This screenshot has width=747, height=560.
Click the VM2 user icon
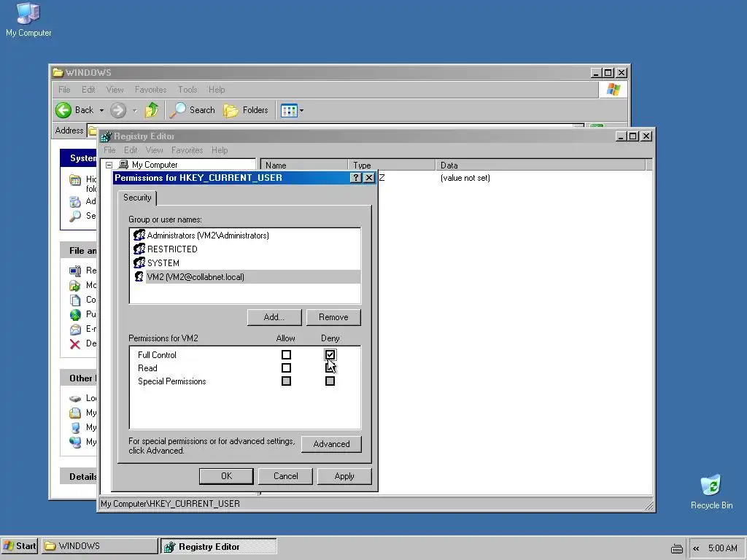point(139,276)
